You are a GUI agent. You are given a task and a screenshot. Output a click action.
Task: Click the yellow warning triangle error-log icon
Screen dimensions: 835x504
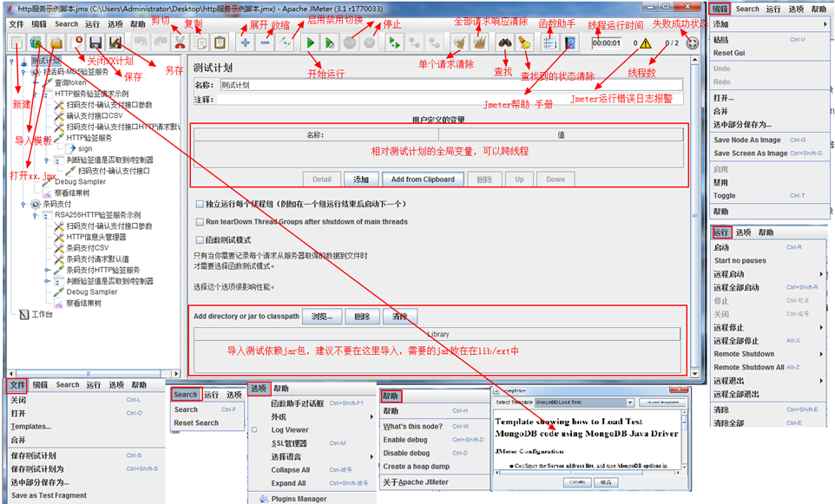click(646, 43)
